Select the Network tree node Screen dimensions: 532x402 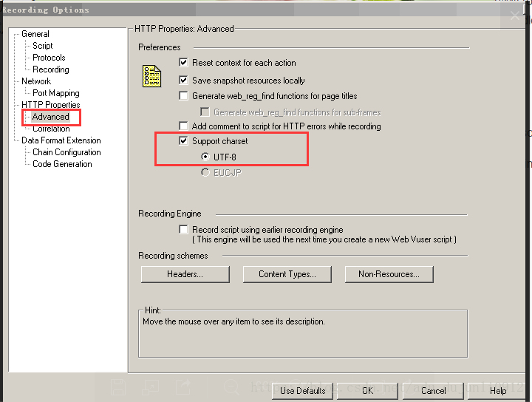tap(36, 81)
